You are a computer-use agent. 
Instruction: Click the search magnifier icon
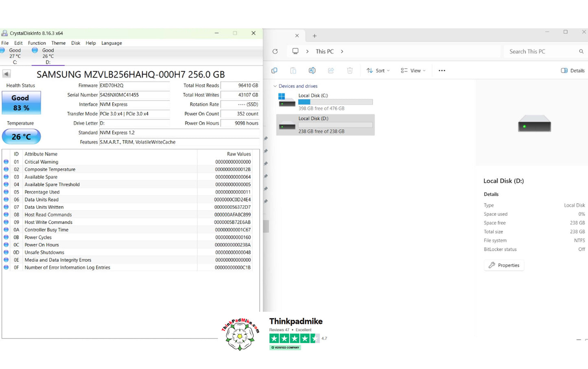[x=581, y=52]
